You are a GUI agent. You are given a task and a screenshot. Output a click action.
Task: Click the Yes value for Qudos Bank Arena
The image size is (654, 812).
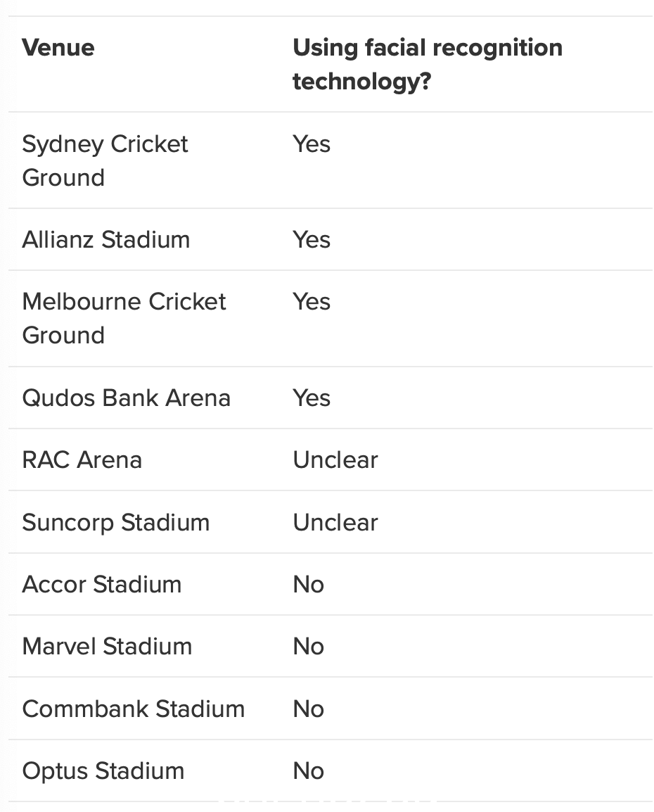(312, 398)
